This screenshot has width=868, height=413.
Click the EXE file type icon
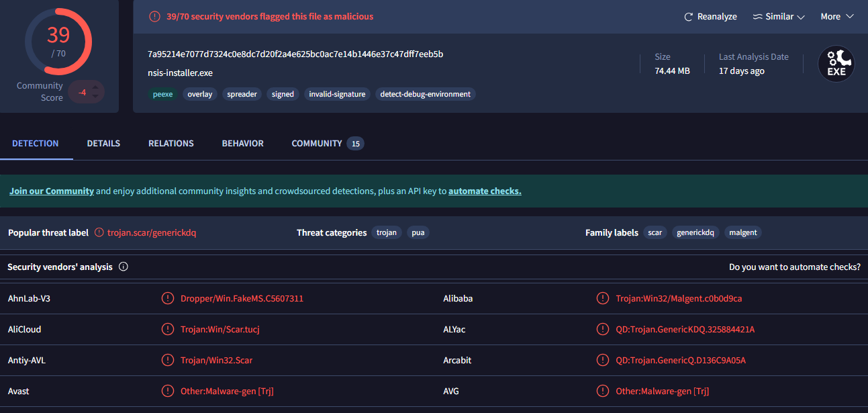click(836, 64)
